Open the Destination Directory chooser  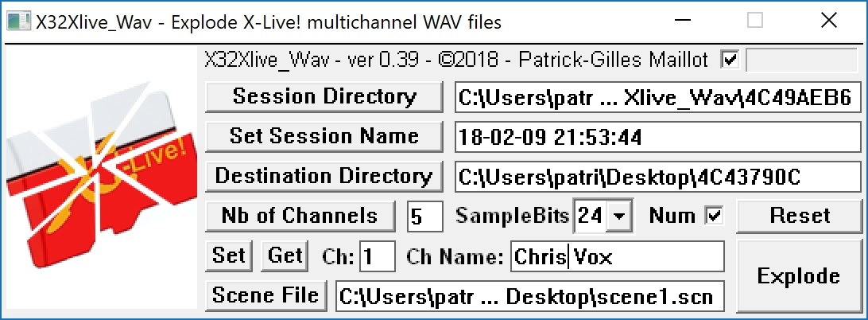[x=324, y=177]
